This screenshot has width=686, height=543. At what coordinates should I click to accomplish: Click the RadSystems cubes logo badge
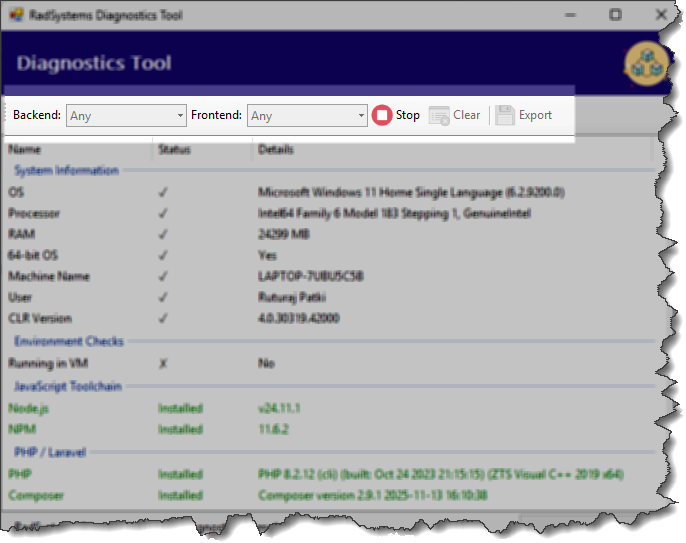tap(647, 64)
